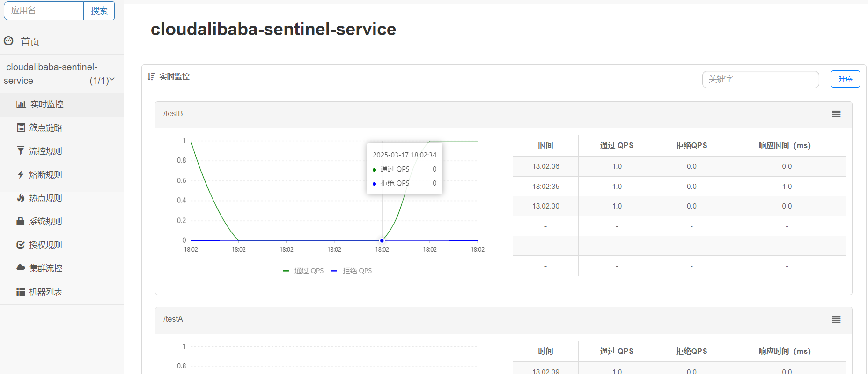Click the list icon beside 簇点链路
Viewport: 868px width, 374px height.
21,127
